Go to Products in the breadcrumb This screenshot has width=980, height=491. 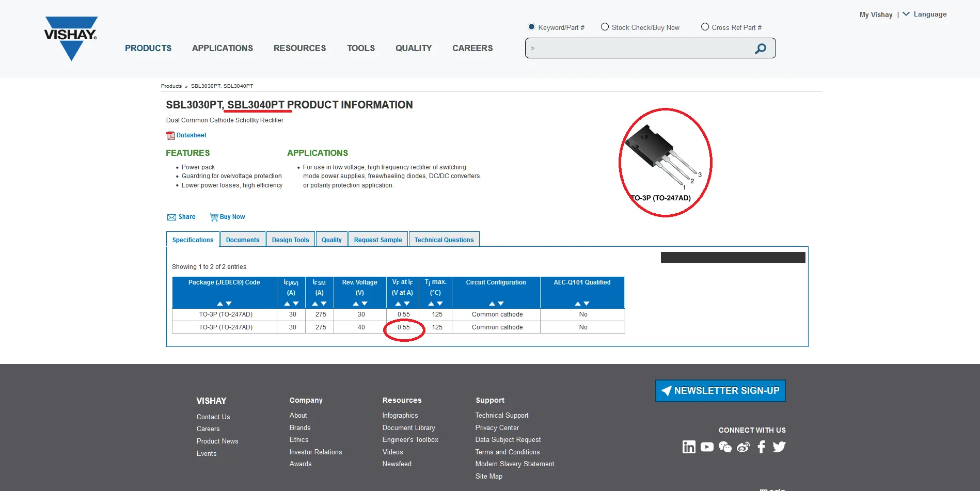pyautogui.click(x=171, y=86)
